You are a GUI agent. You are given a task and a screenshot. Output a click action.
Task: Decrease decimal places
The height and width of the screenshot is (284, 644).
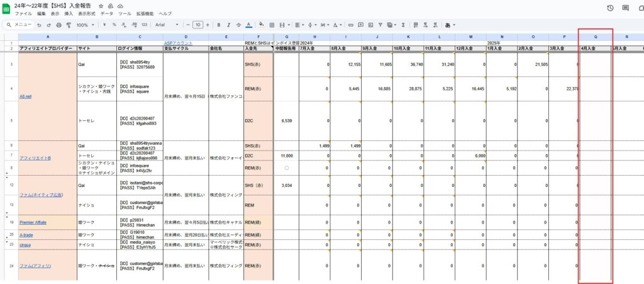(124, 25)
